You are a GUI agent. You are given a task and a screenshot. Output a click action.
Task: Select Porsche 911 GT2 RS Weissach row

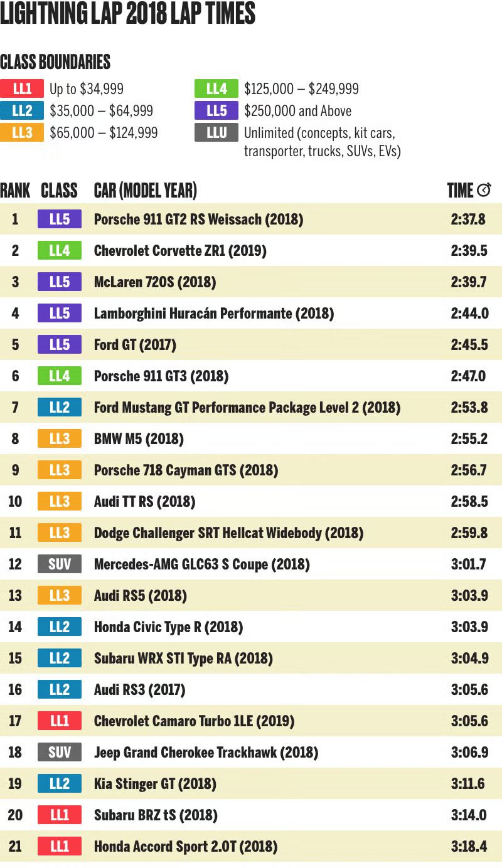tap(251, 219)
